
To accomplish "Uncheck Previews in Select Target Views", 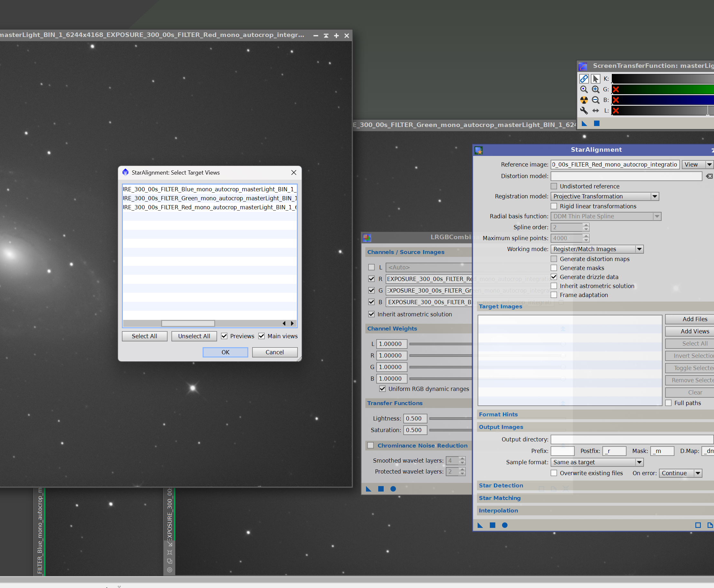I will tap(224, 336).
